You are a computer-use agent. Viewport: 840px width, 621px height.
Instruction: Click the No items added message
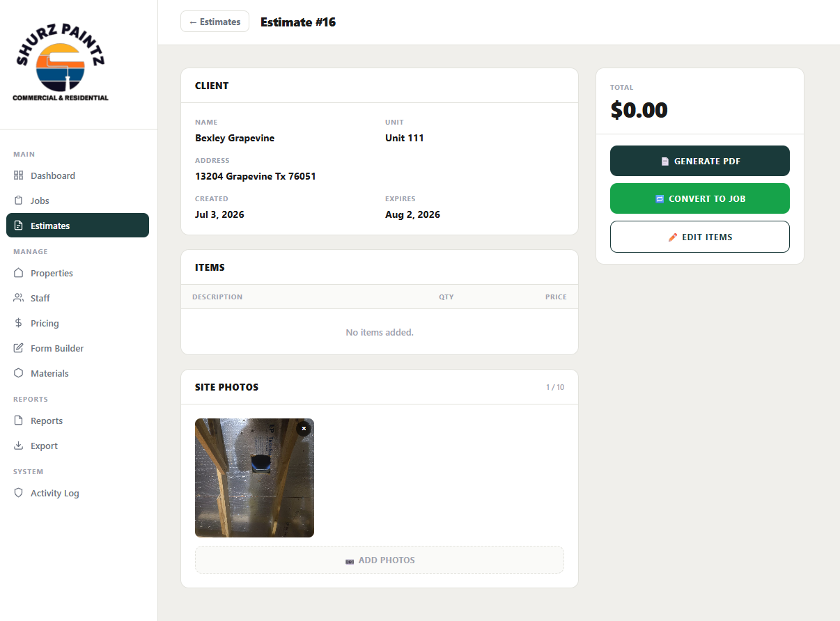tap(380, 332)
